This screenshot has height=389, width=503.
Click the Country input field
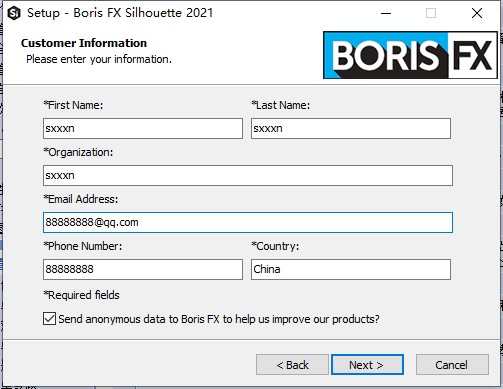coord(351,269)
